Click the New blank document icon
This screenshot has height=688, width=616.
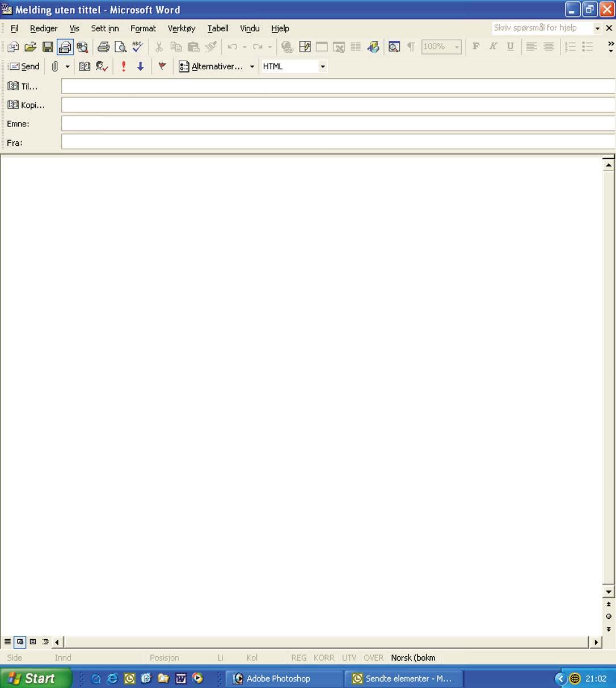[13, 47]
